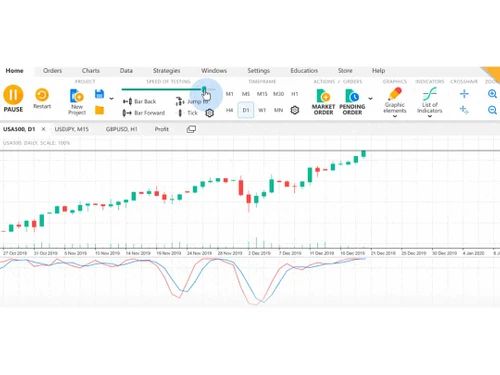Select the H4 timeframe
The height and width of the screenshot is (375, 500).
229,110
